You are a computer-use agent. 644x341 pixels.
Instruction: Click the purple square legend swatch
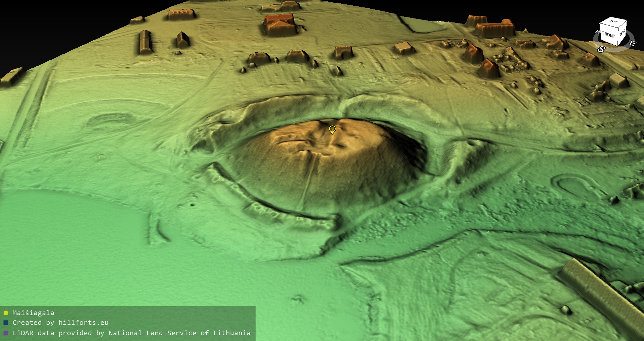point(6,333)
